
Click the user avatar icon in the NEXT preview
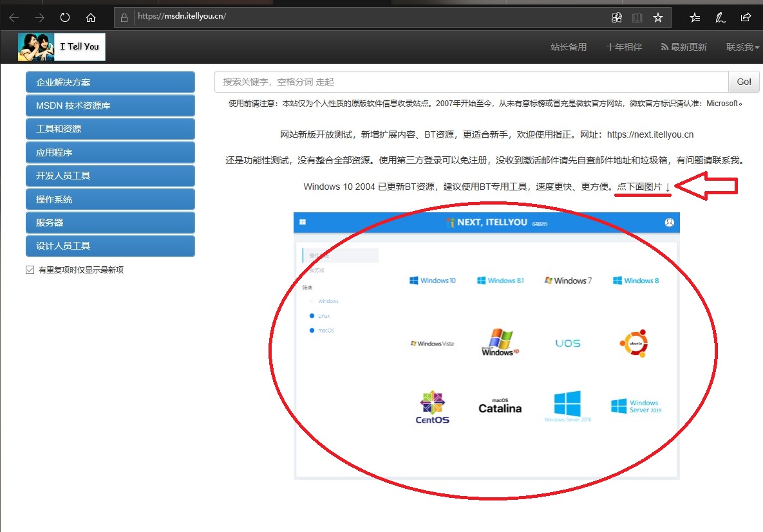coord(670,222)
